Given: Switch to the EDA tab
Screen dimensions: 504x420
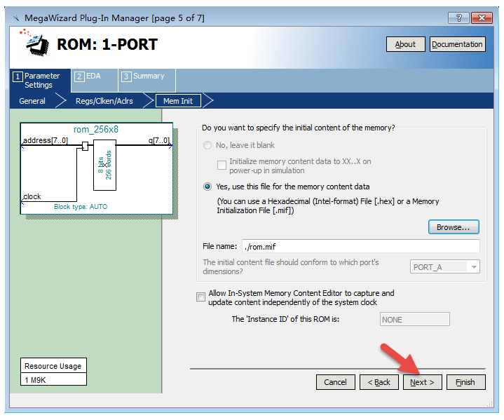Looking at the screenshot, I should pos(94,80).
